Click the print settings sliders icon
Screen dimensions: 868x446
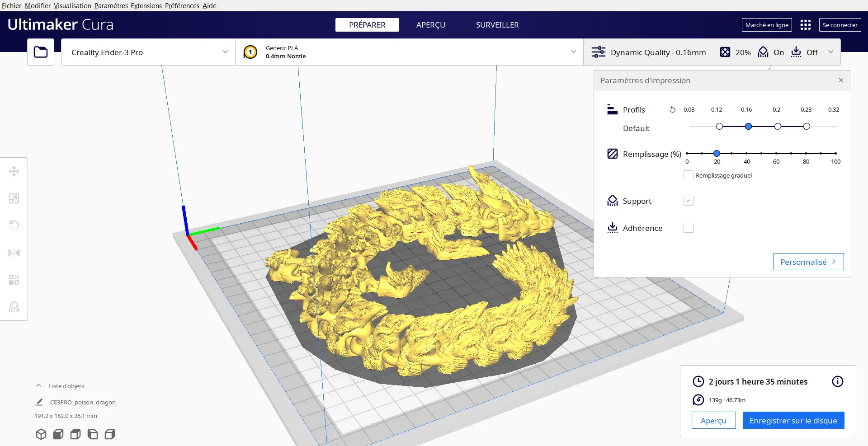[599, 52]
